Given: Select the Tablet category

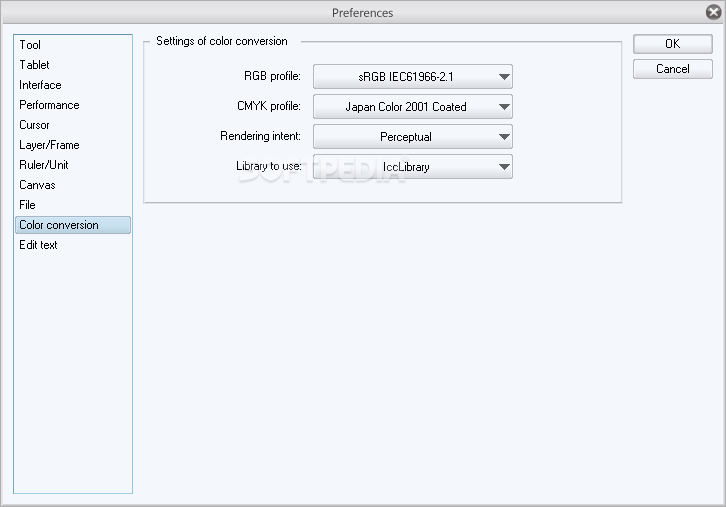Looking at the screenshot, I should pos(73,65).
